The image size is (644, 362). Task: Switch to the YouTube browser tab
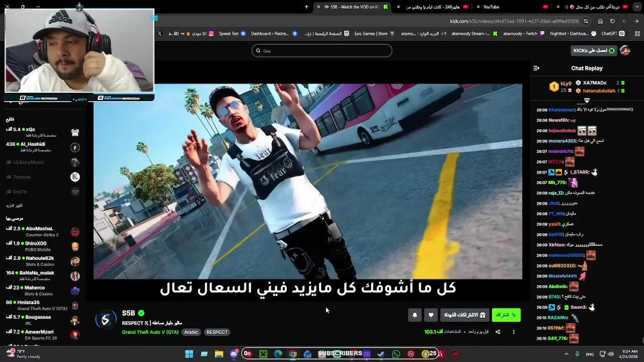click(512, 7)
